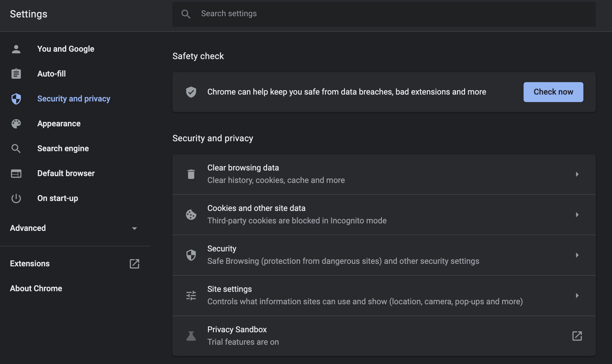The width and height of the screenshot is (612, 364).
Task: Expand the Advanced section arrow
Action: [x=134, y=228]
